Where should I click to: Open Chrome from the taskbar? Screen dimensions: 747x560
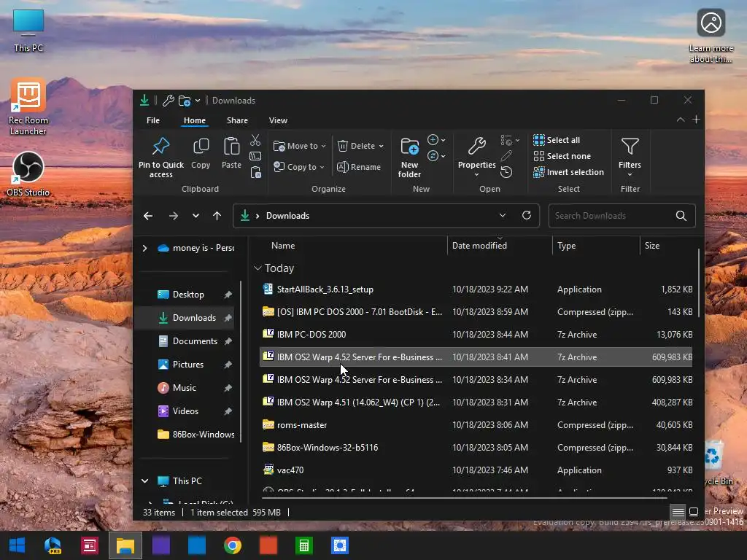pyautogui.click(x=233, y=545)
